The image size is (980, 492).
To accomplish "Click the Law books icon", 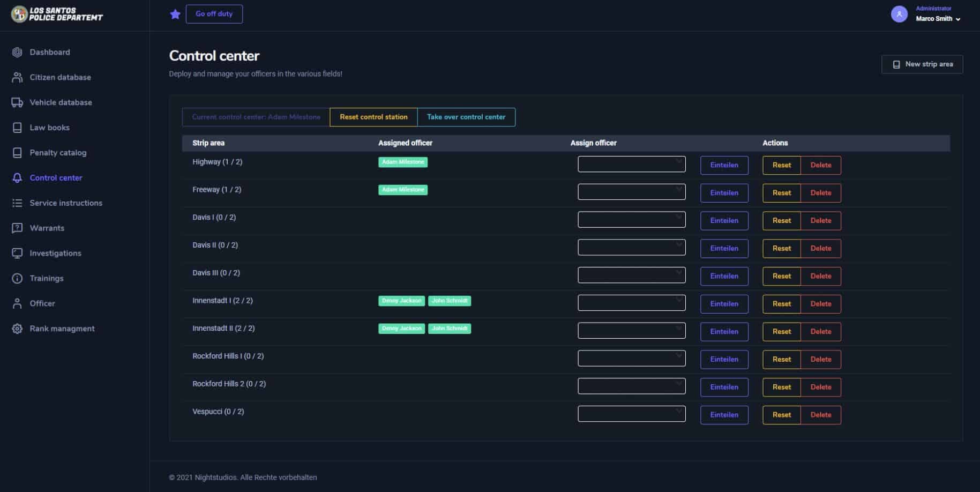I will coord(16,127).
